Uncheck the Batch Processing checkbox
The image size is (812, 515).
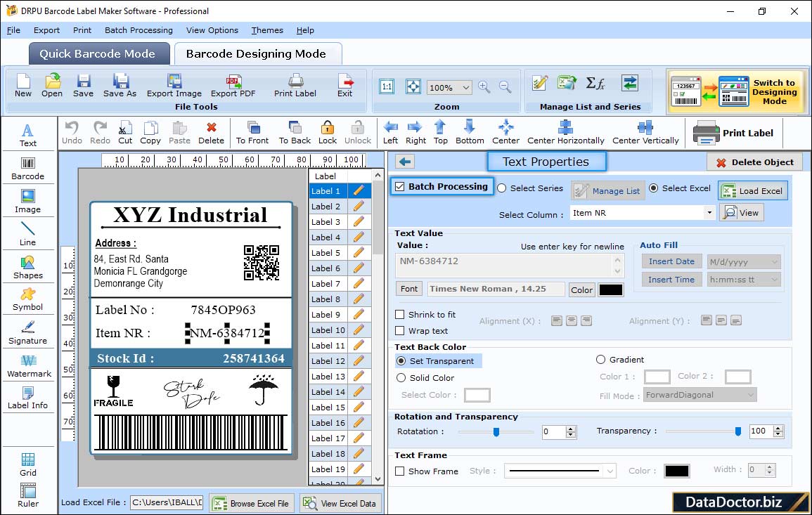pyautogui.click(x=400, y=186)
